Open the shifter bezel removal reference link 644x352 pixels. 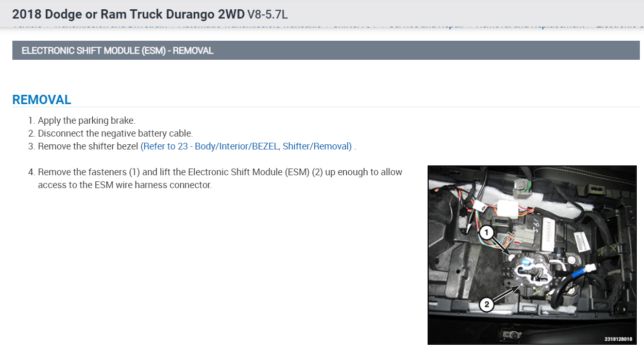click(246, 146)
